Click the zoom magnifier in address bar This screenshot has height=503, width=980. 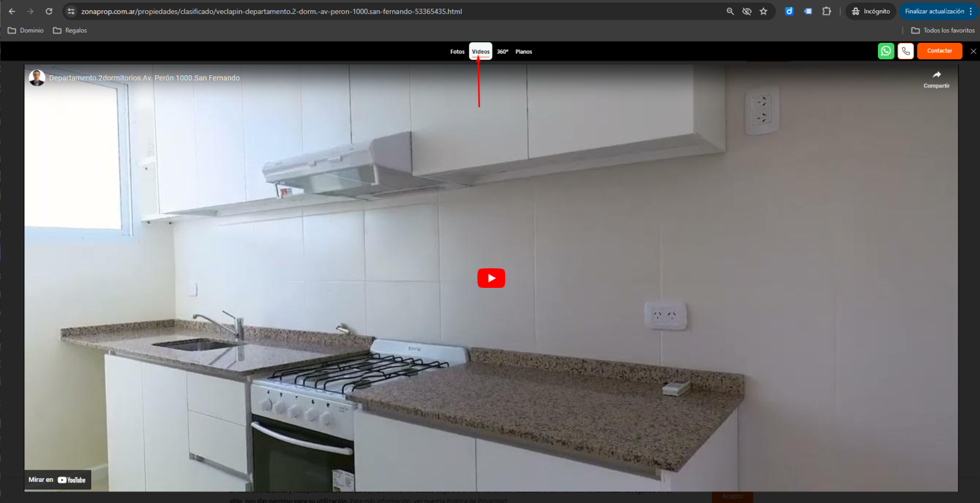click(x=730, y=11)
